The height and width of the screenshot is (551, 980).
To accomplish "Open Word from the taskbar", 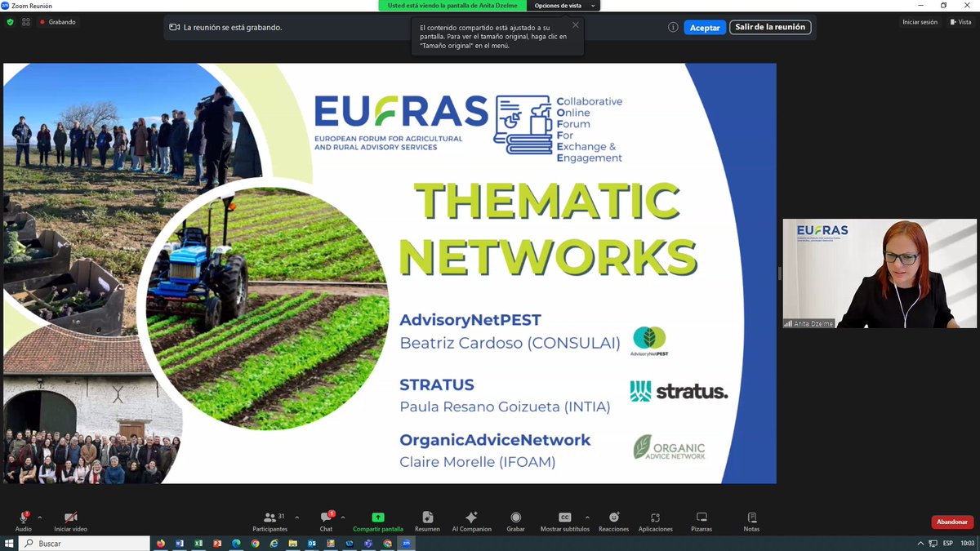I will pos(179,543).
